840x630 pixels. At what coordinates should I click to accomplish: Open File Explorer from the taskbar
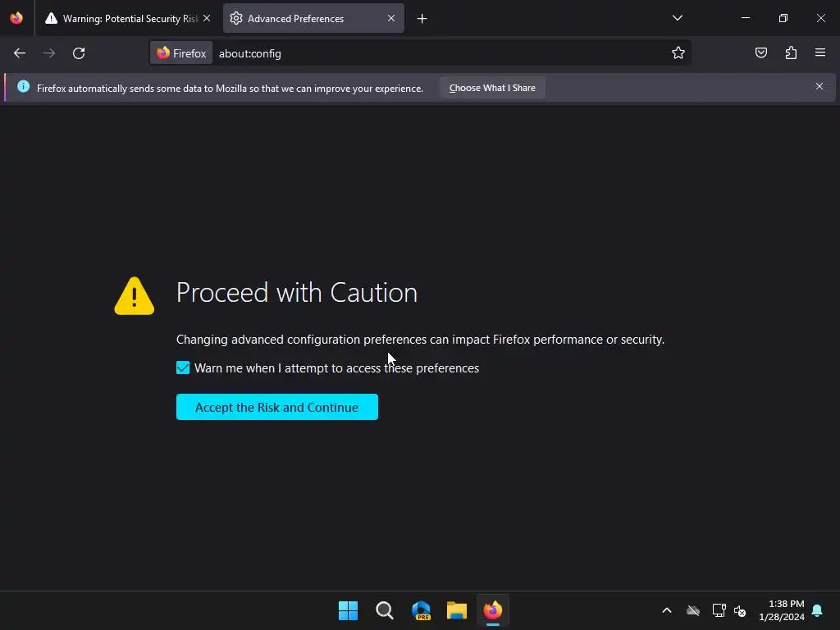point(457,610)
